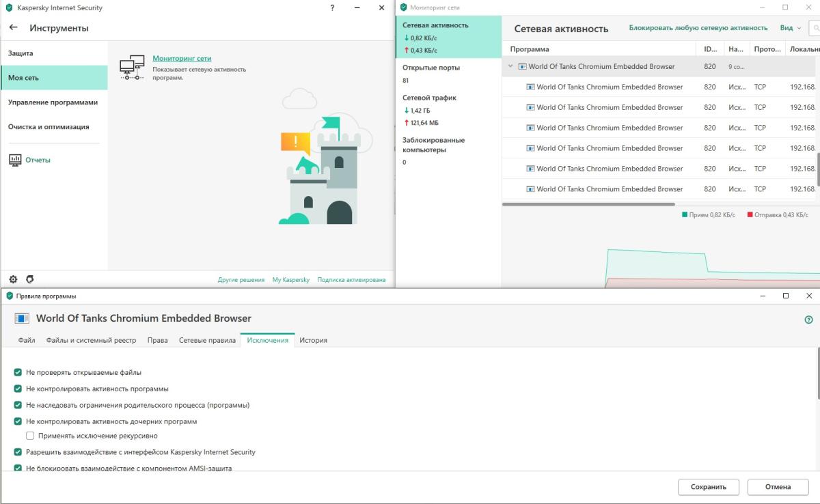Sort by the Программа column header
Image resolution: width=820 pixels, height=504 pixels.
(530, 49)
